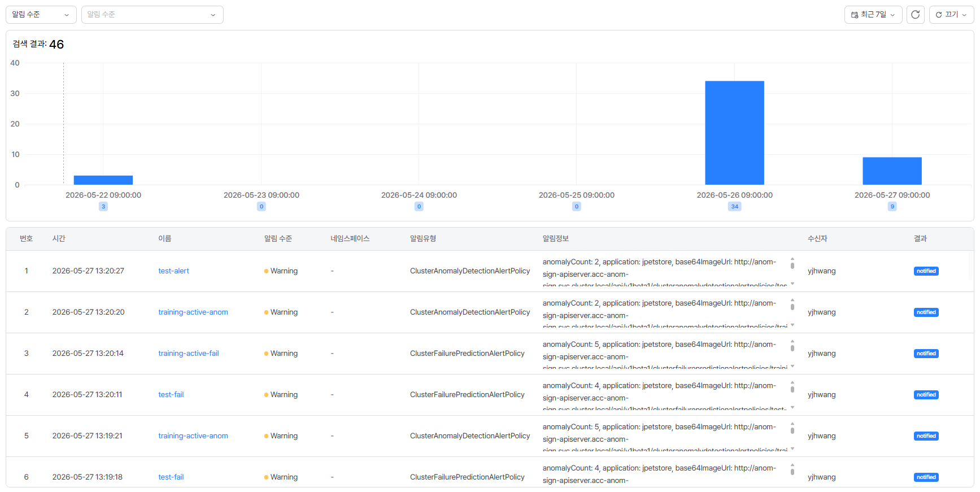
Task: Click the 시간 column header
Action: click(59, 239)
